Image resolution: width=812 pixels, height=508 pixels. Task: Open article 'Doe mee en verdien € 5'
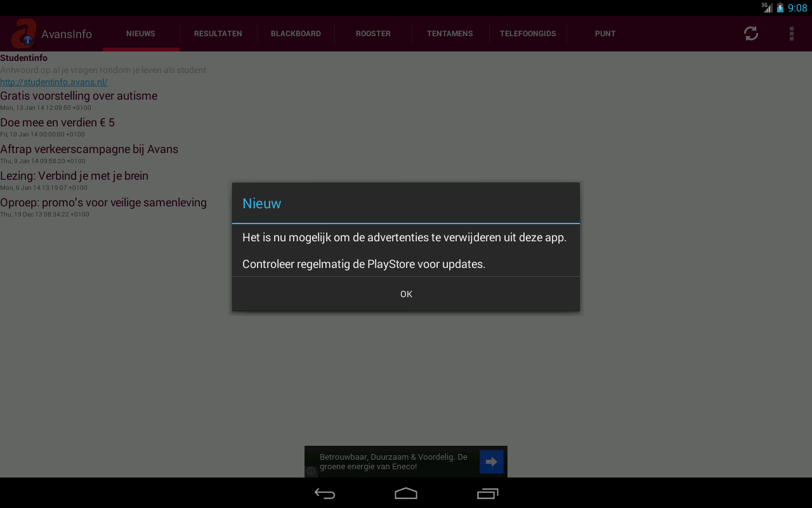click(57, 123)
